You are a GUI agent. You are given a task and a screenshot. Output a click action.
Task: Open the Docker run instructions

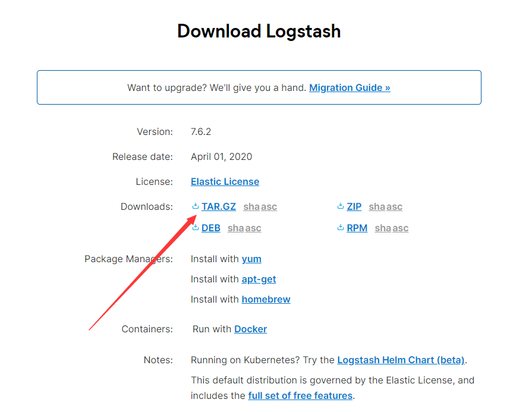click(x=250, y=329)
